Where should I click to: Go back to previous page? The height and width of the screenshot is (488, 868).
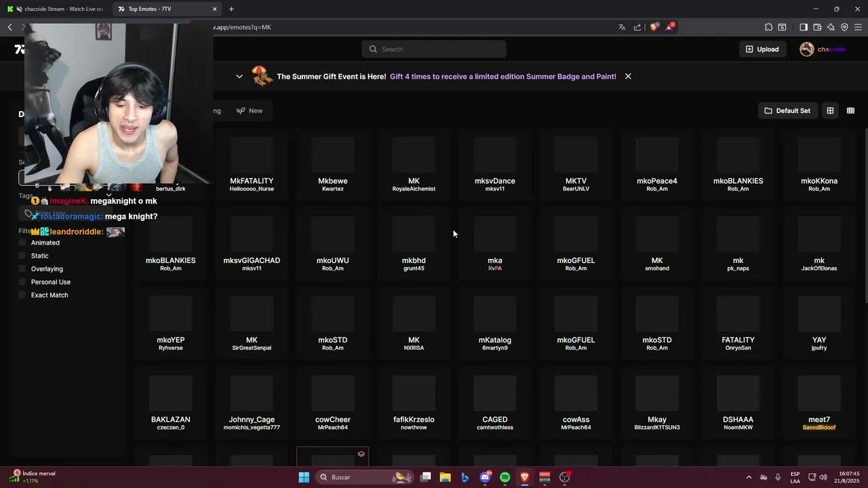[9, 27]
